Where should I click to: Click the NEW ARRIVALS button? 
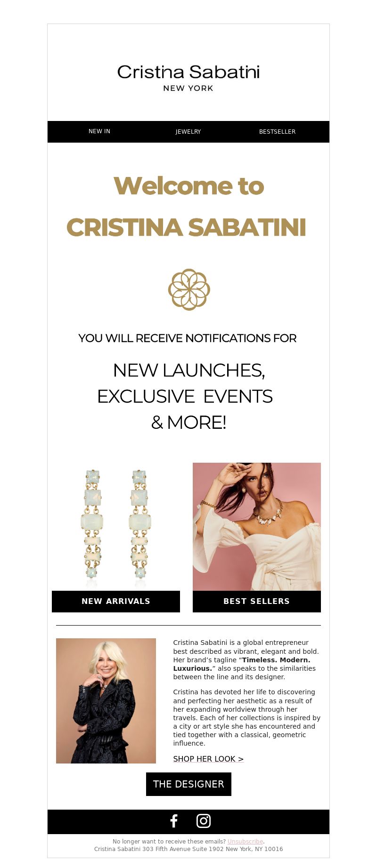[x=116, y=602]
